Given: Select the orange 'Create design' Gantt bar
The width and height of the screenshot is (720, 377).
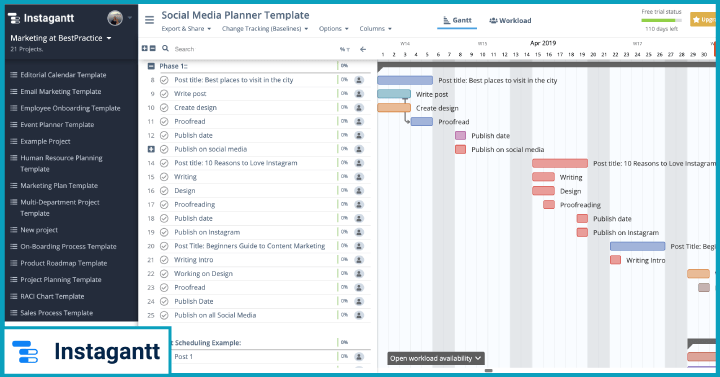Looking at the screenshot, I should pos(394,108).
